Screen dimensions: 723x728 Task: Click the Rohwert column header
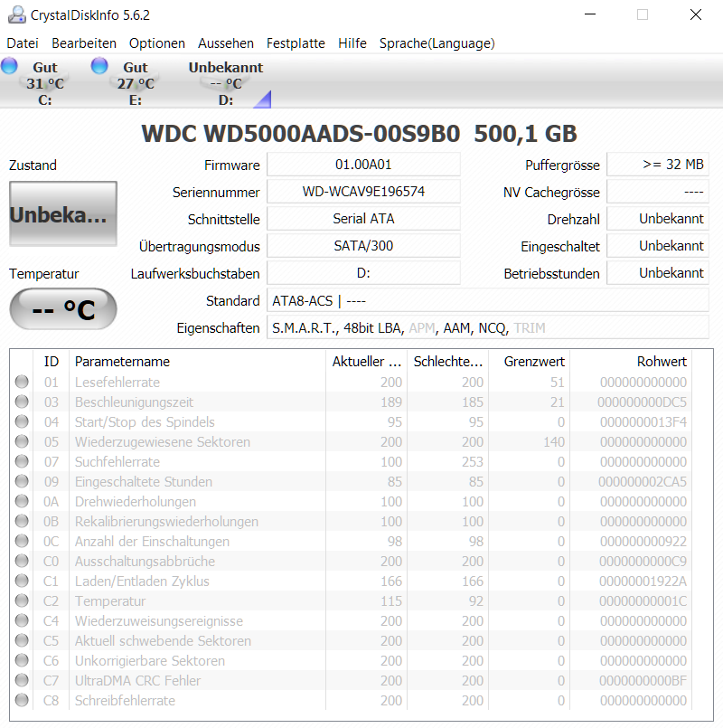coord(631,361)
